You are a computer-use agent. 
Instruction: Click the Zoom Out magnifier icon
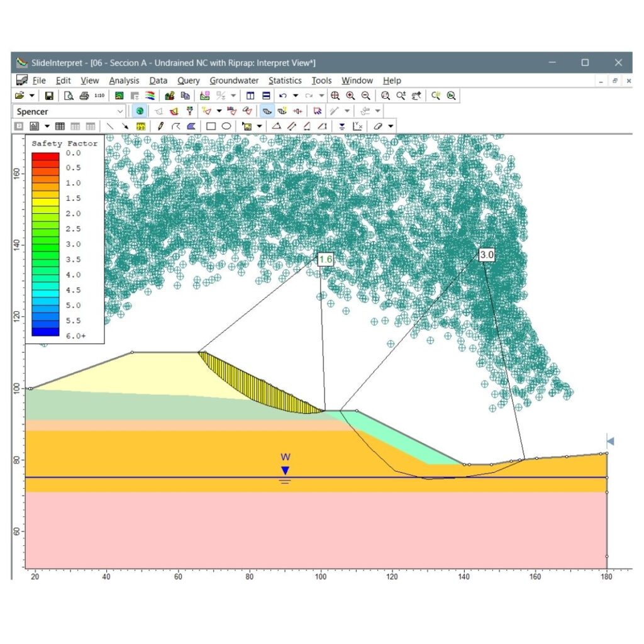pyautogui.click(x=365, y=96)
